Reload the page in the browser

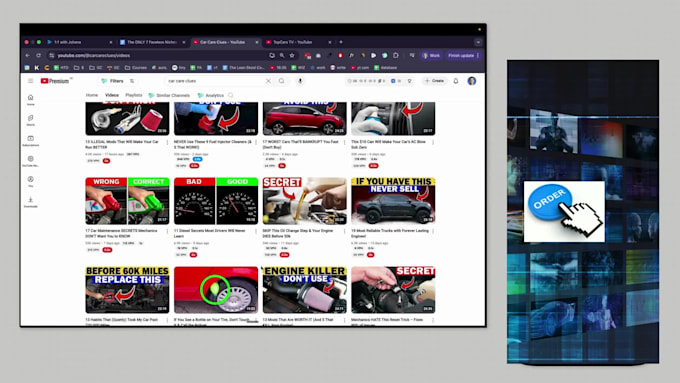[39, 56]
